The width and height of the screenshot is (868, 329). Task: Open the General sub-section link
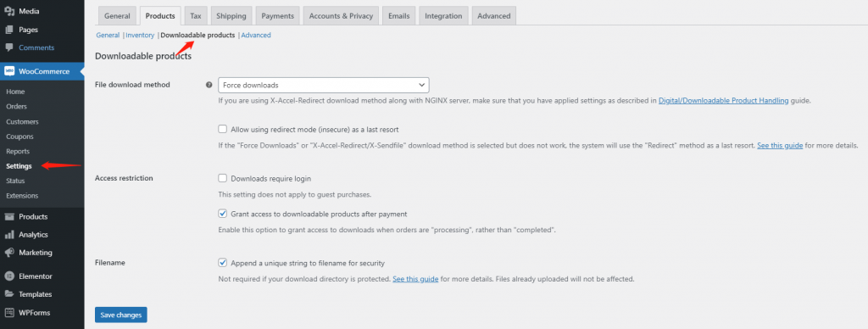(108, 35)
